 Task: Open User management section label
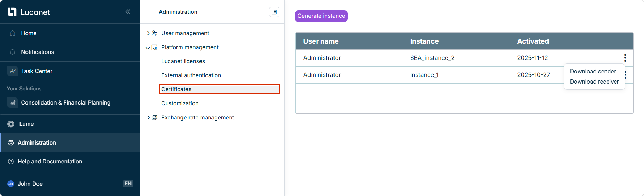tap(185, 33)
